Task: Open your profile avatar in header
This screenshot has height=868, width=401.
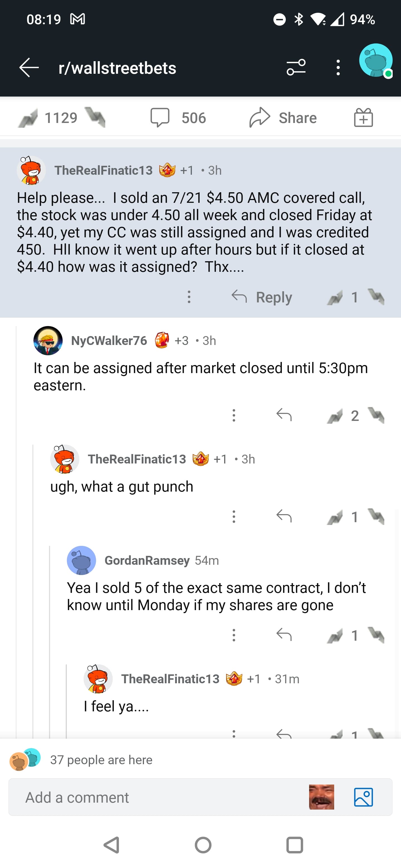Action: (x=376, y=61)
